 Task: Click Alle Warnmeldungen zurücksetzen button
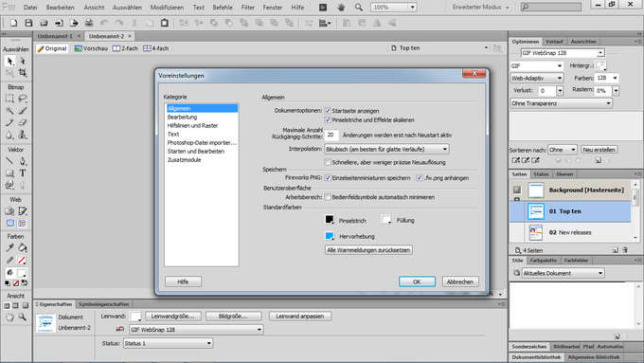(x=368, y=250)
